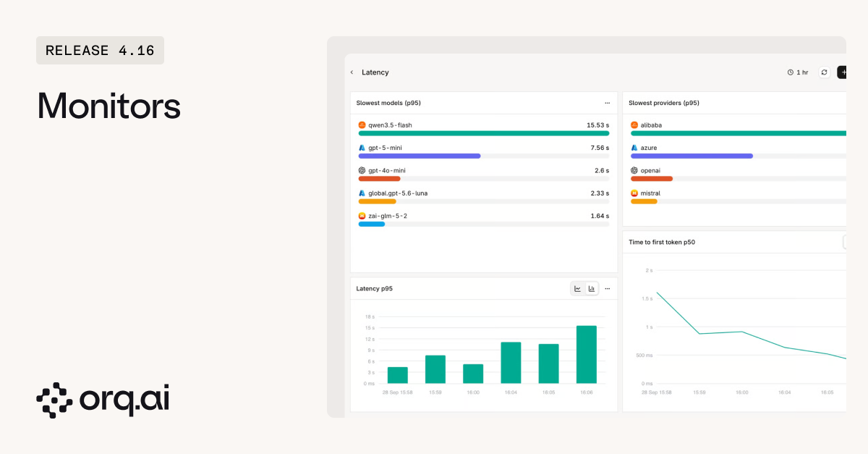Click the openai provider row icon
Viewport: 868px width, 454px height.
pyautogui.click(x=634, y=171)
